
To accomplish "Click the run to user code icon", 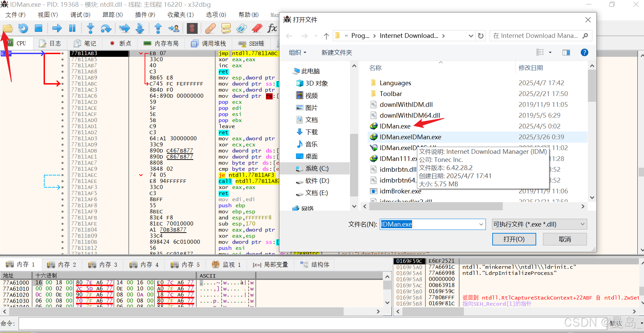I will click(x=174, y=28).
